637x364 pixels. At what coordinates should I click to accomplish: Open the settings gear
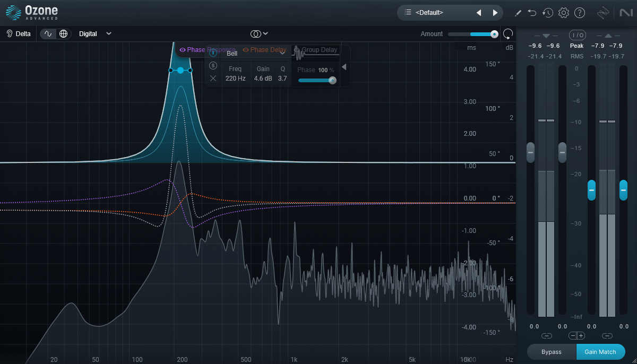click(564, 13)
